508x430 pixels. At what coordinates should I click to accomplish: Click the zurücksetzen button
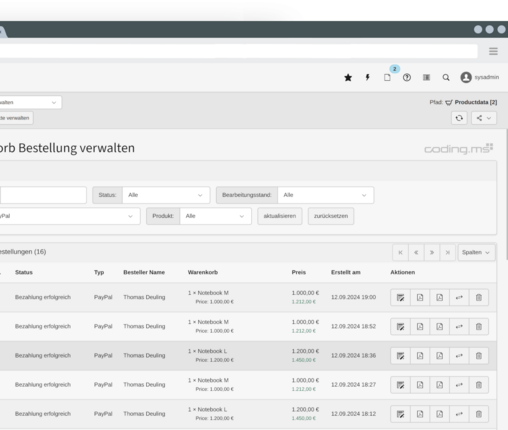click(x=331, y=216)
